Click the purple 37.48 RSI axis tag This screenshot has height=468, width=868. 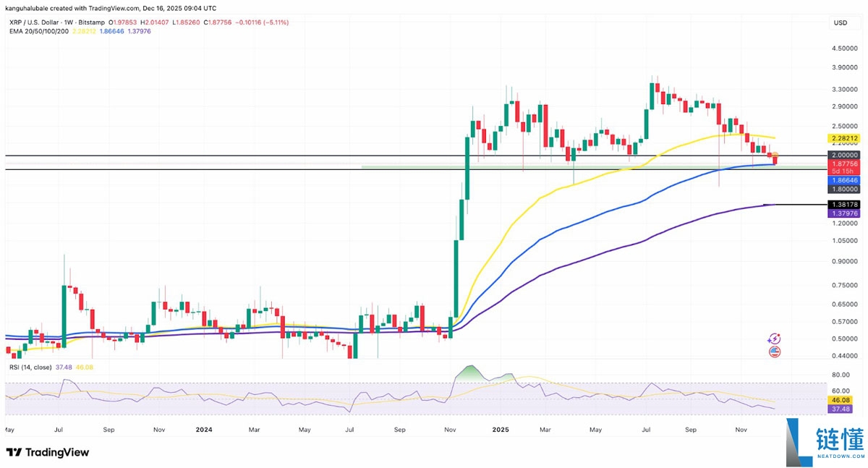point(842,409)
